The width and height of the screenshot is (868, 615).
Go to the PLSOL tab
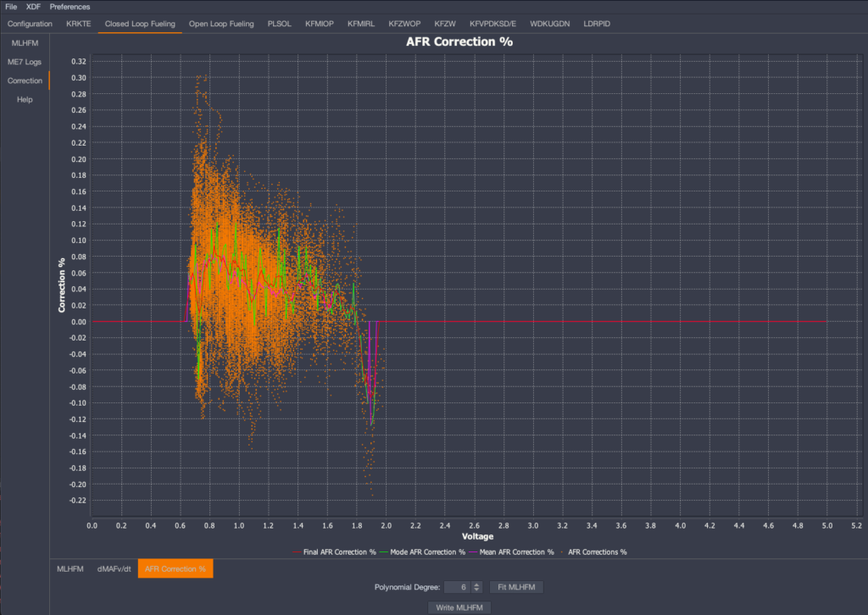279,24
